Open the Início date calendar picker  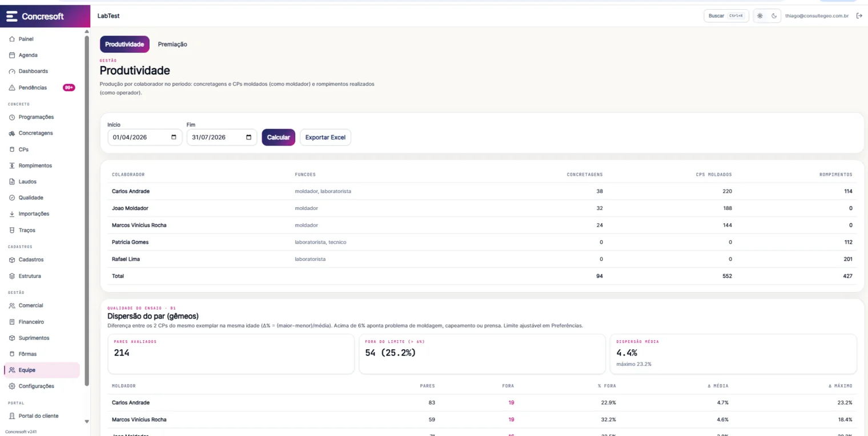point(174,138)
